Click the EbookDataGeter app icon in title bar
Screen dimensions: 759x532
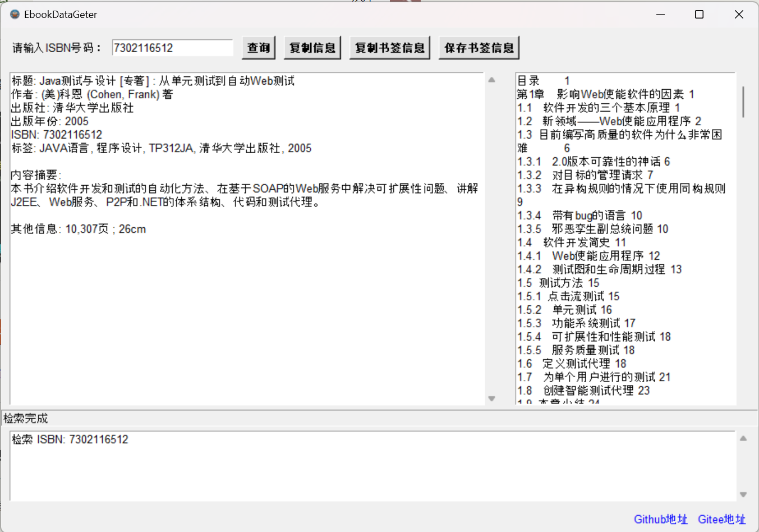click(x=15, y=14)
